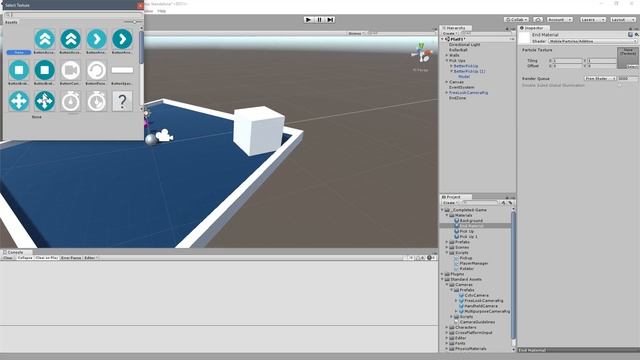The image size is (640, 360).
Task: Pick the stopwatch texture beside the question mark
Action: point(96,101)
